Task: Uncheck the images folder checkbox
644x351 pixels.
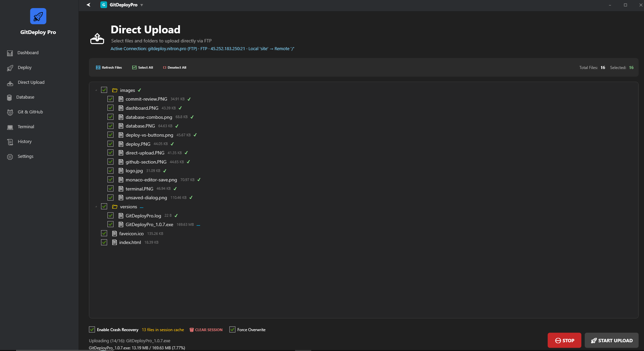Action: click(x=104, y=90)
